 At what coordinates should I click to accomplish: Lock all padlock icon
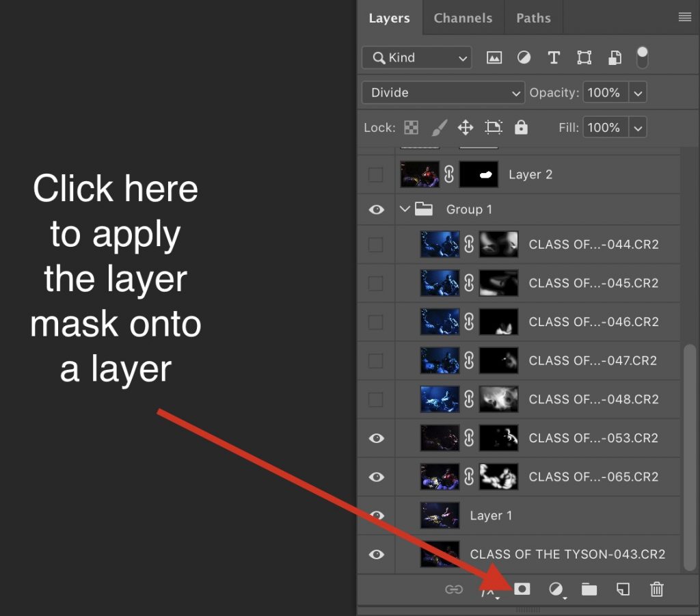click(x=521, y=128)
